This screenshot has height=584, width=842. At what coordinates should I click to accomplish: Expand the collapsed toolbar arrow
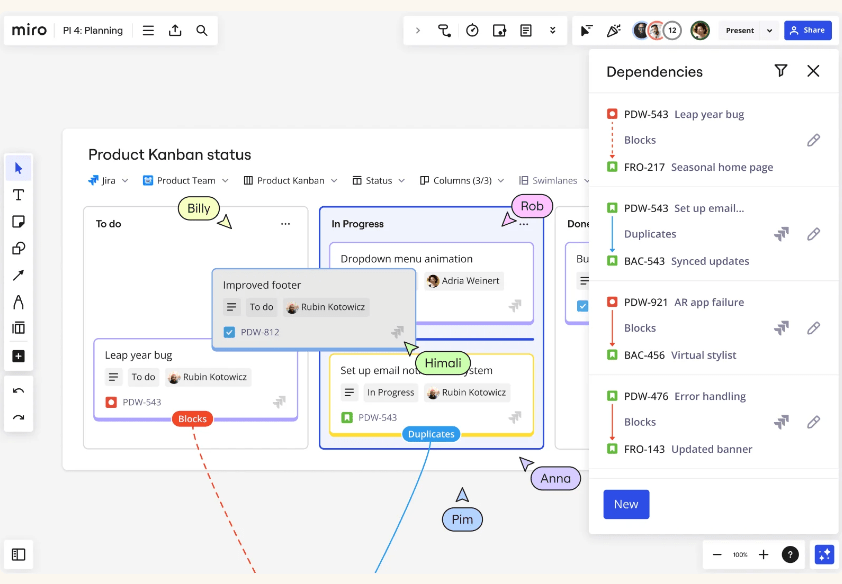[418, 31]
